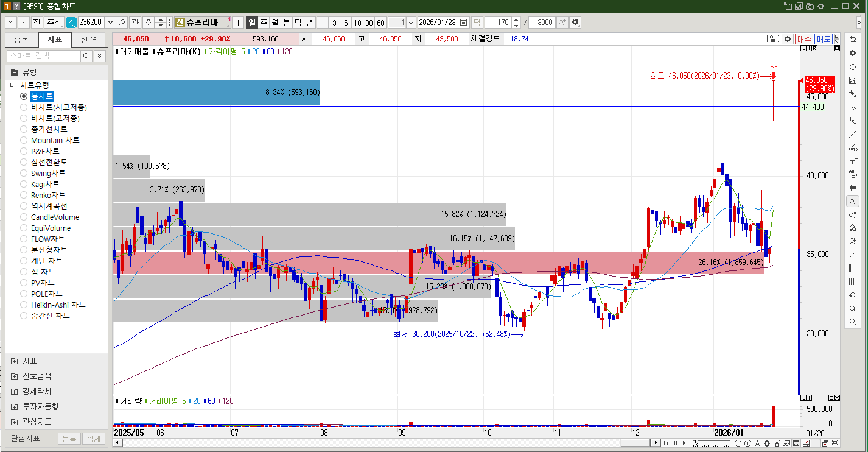Click the 관 watchlist button
Image resolution: width=868 pixels, height=452 pixels.
click(x=135, y=23)
